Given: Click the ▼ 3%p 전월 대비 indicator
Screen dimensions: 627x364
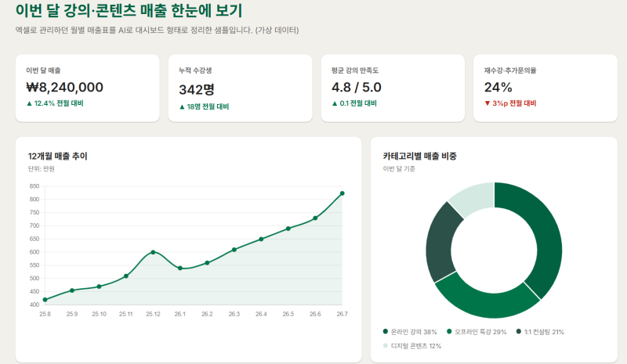Looking at the screenshot, I should click(510, 103).
